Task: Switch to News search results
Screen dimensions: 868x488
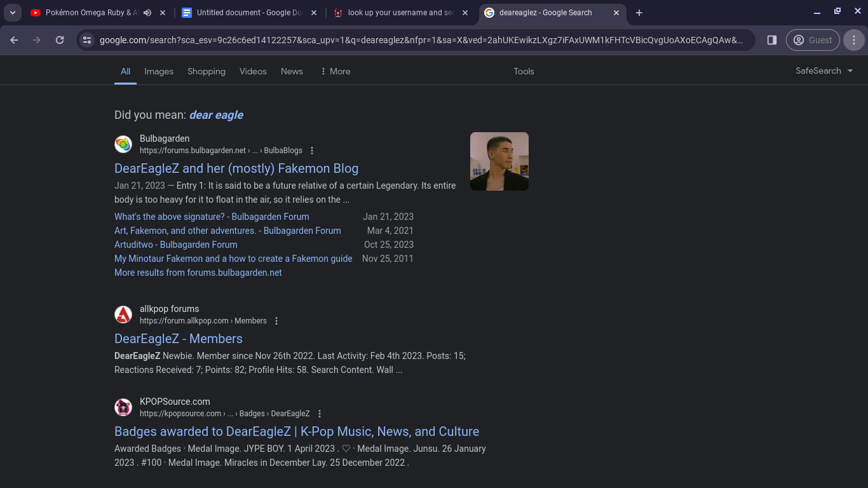Action: 292,71
